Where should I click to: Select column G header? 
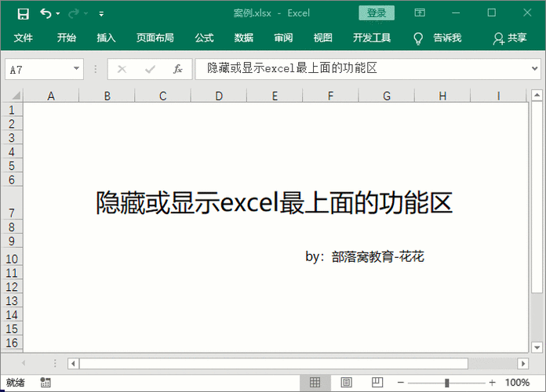(x=387, y=96)
